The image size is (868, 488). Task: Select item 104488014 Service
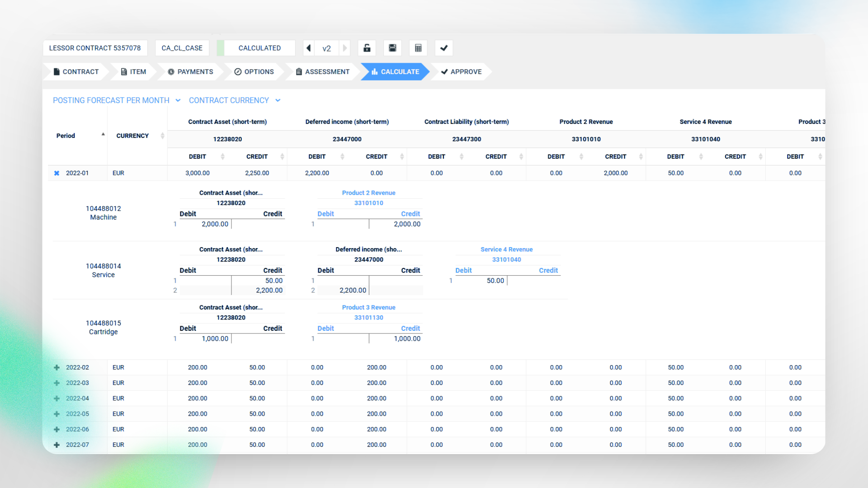pyautogui.click(x=103, y=270)
